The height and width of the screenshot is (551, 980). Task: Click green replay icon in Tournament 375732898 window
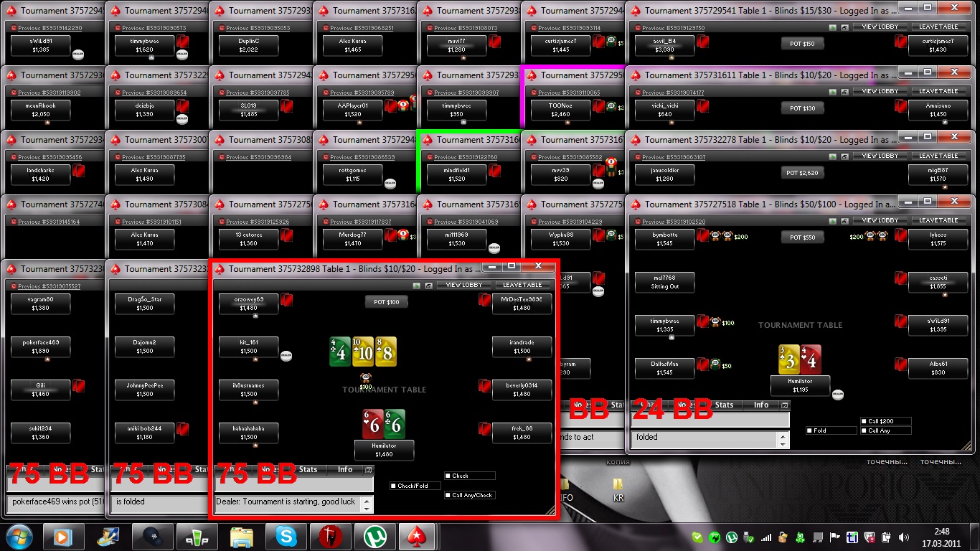(x=417, y=285)
